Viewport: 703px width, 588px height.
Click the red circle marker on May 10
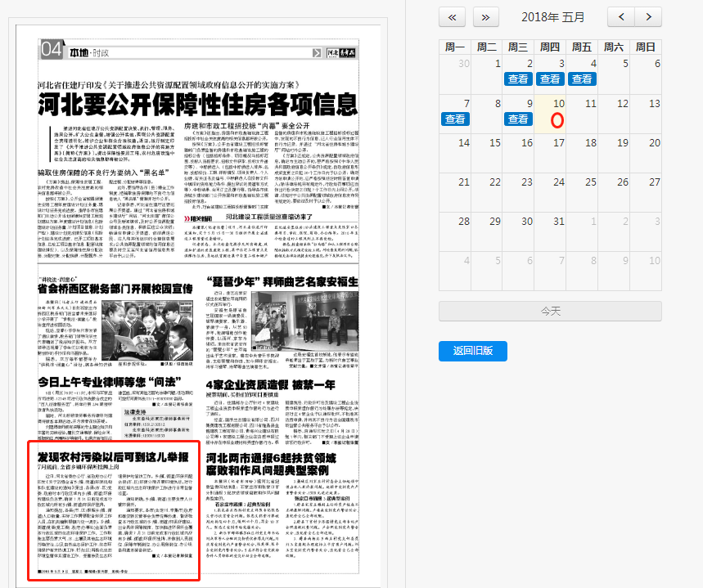(558, 119)
